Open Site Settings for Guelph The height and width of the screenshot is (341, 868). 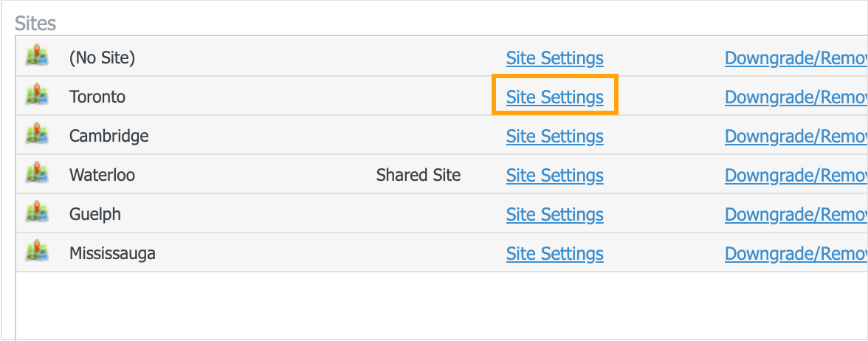tap(554, 214)
